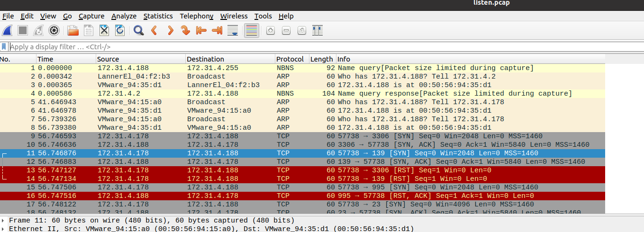Toggle packet list colorization
644x232 pixels.
pyautogui.click(x=252, y=31)
